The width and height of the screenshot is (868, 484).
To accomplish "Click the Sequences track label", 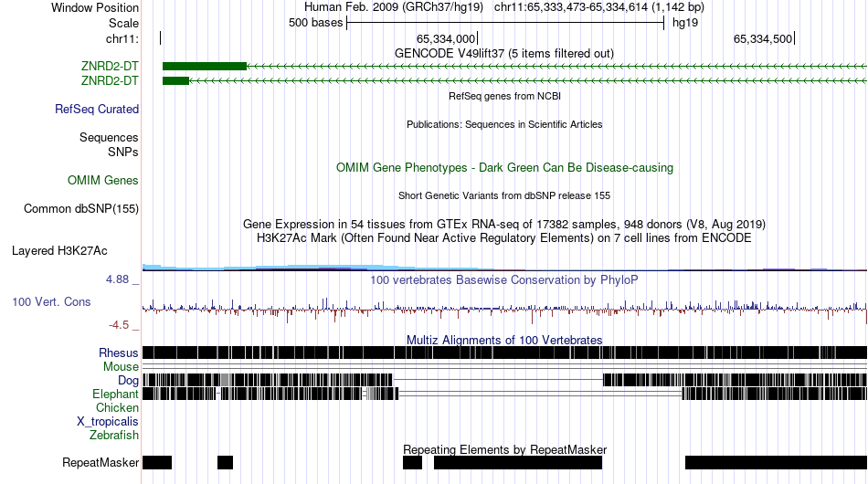I will [x=109, y=137].
